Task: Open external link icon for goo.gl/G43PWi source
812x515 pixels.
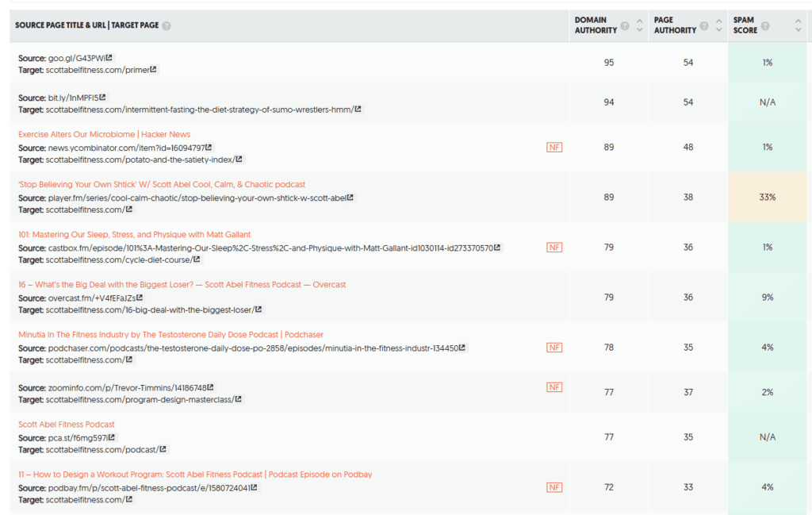Action: point(109,58)
